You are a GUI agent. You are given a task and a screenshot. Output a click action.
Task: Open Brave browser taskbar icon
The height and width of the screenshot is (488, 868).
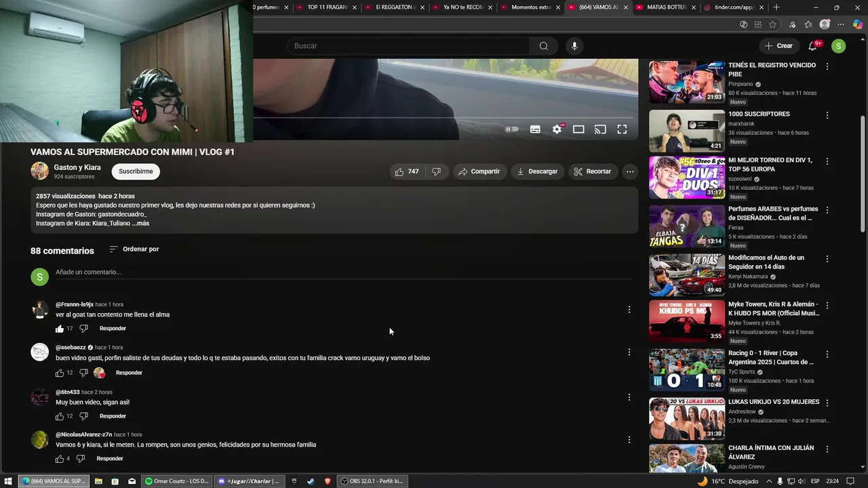tap(328, 481)
